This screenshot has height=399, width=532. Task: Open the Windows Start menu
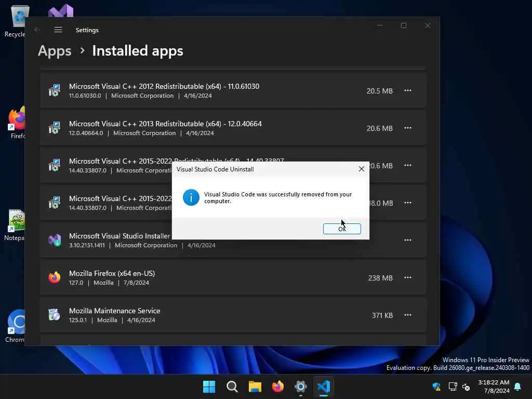tap(209, 387)
